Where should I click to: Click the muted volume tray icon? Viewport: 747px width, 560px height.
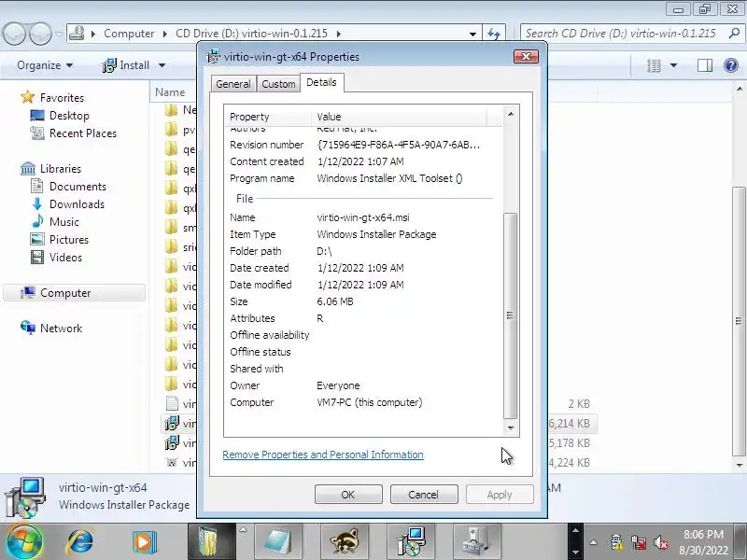click(661, 542)
